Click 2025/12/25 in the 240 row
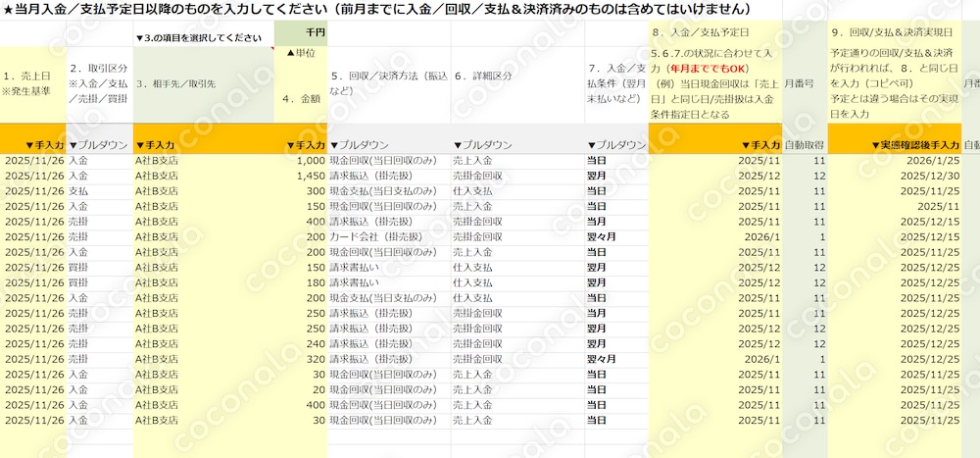The image size is (980, 458). click(895, 344)
